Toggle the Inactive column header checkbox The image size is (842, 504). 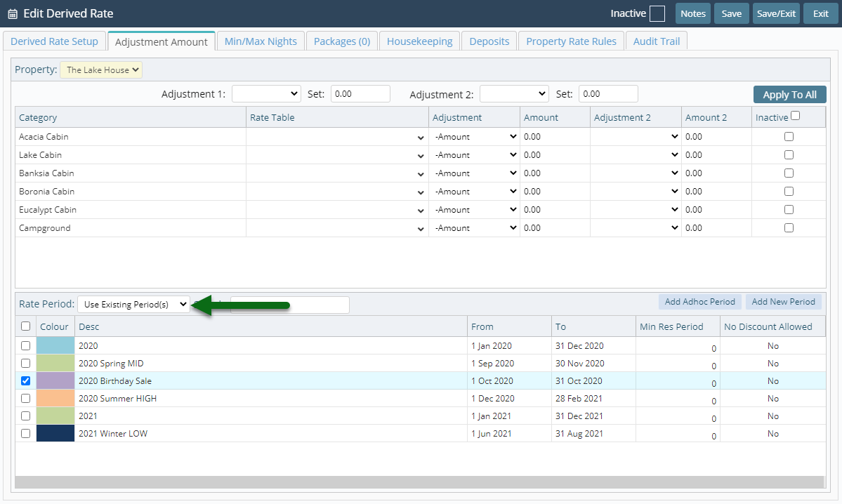click(795, 116)
